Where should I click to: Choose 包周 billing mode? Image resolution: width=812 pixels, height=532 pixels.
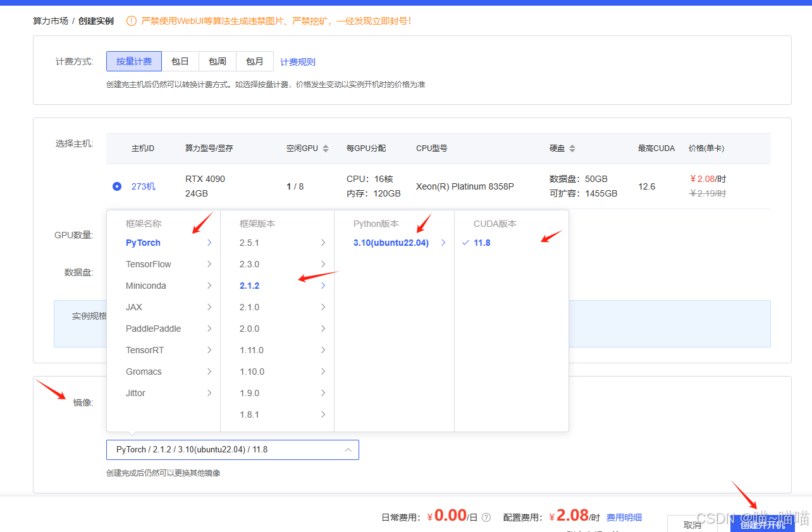pyautogui.click(x=218, y=61)
